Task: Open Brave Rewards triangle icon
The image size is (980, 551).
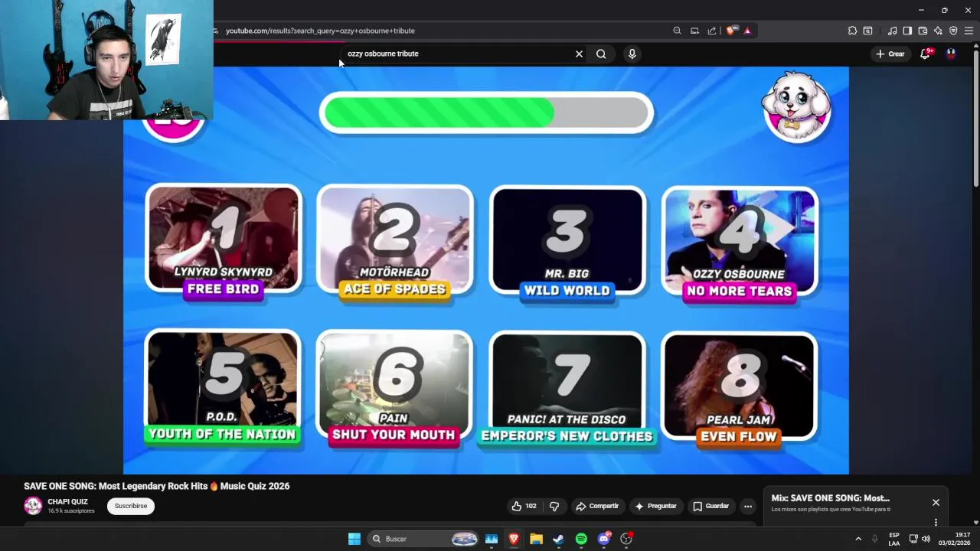Action: (x=747, y=31)
